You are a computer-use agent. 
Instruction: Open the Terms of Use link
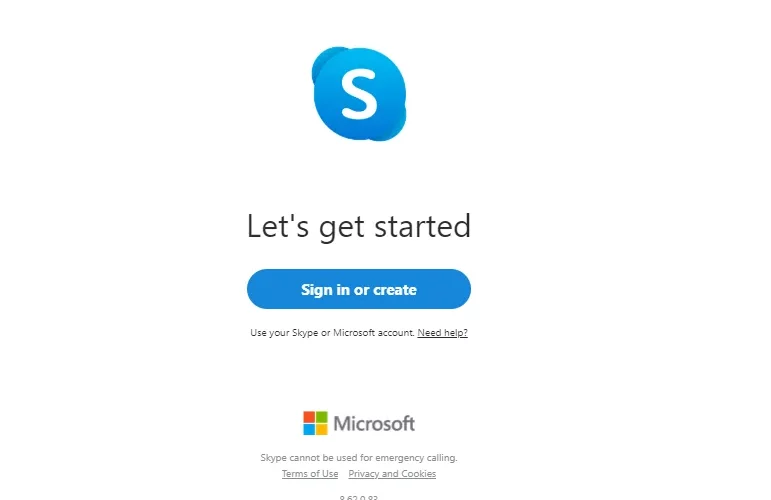(310, 474)
